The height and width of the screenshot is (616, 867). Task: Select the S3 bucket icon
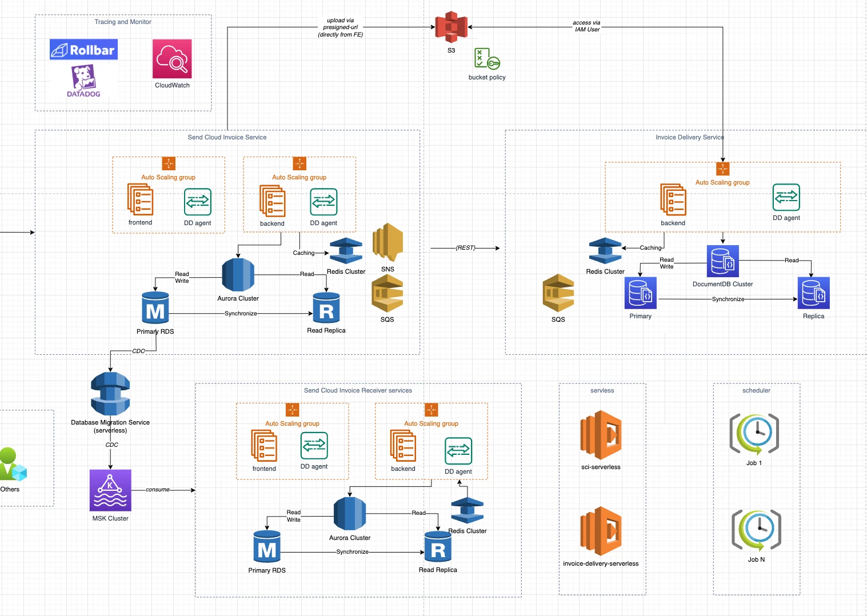tap(452, 27)
